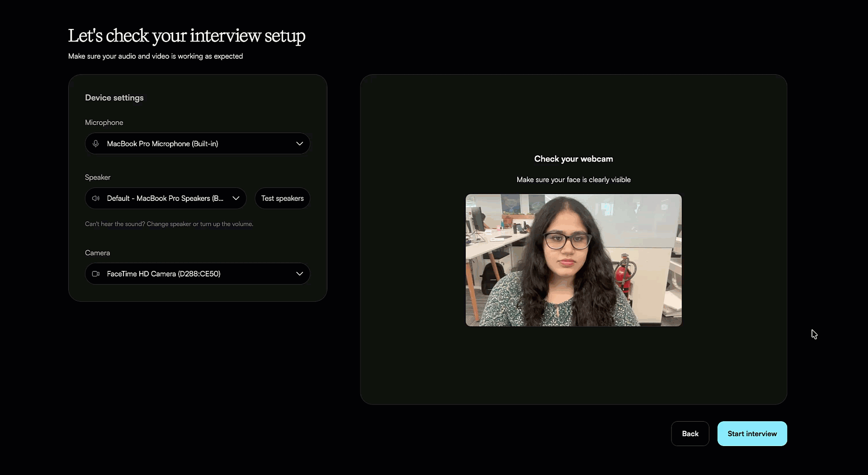The height and width of the screenshot is (475, 868).
Task: Click the 'Camera' label
Action: pyautogui.click(x=98, y=253)
